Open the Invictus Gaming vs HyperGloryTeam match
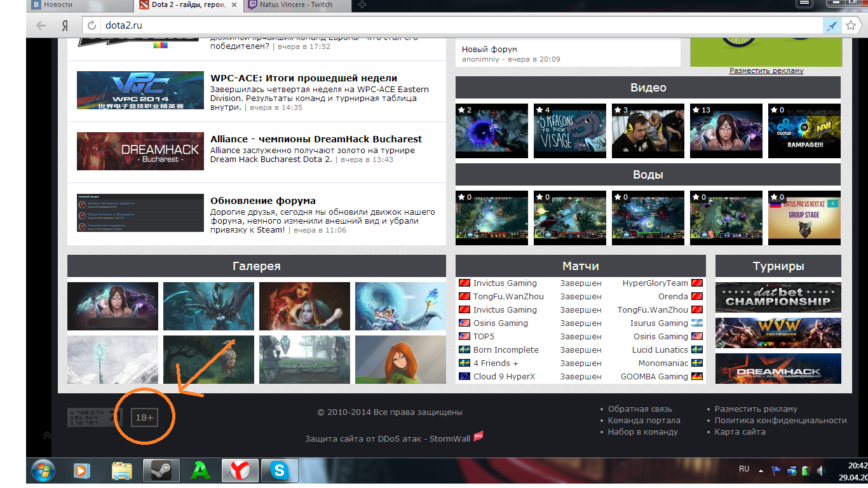The height and width of the screenshot is (488, 868). [581, 283]
